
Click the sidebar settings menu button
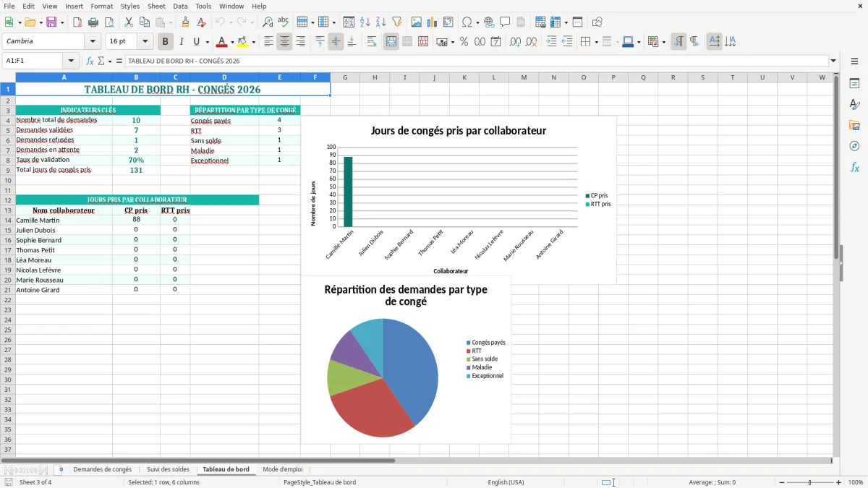[854, 61]
